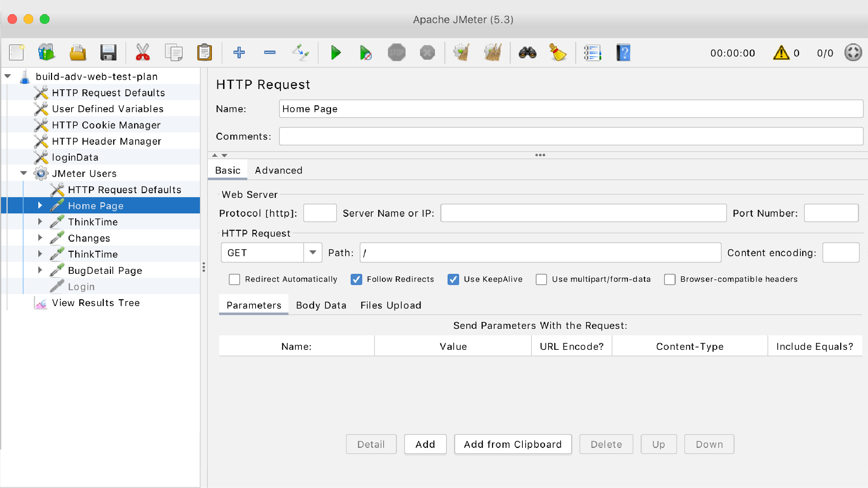This screenshot has height=488, width=868.
Task: Expand the Changes sampler node
Action: tap(40, 238)
